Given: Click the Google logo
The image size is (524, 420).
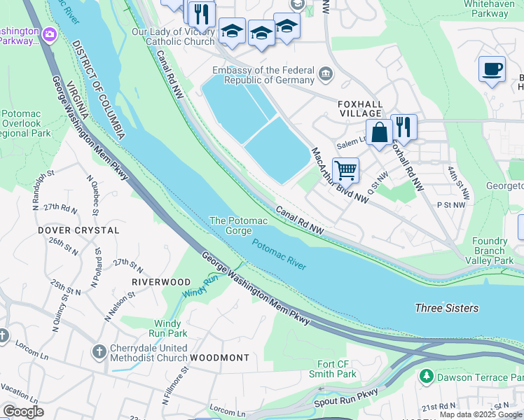Looking at the screenshot, I should click(23, 412).
